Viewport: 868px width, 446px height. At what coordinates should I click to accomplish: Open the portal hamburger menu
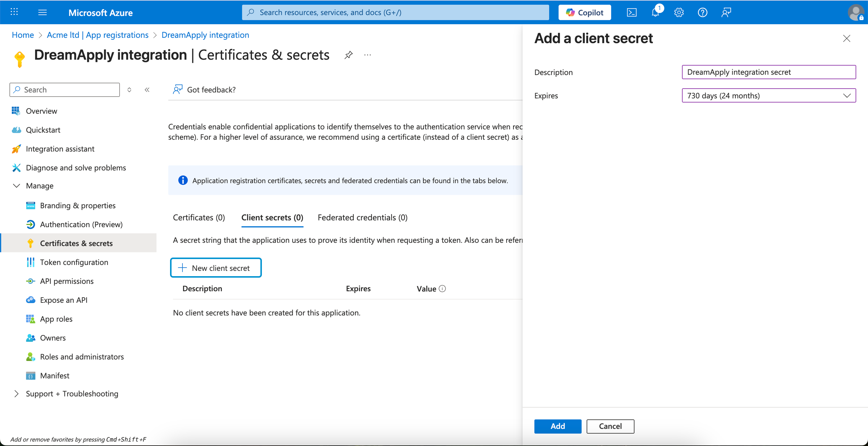point(43,12)
